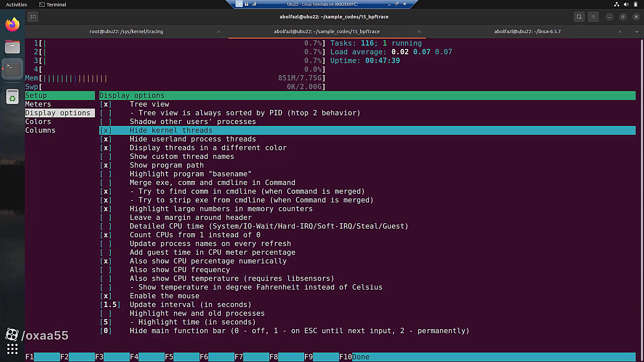Screen dimensions: 644x362
Task: Click the Mem usage meter bar
Action: click(x=175, y=78)
